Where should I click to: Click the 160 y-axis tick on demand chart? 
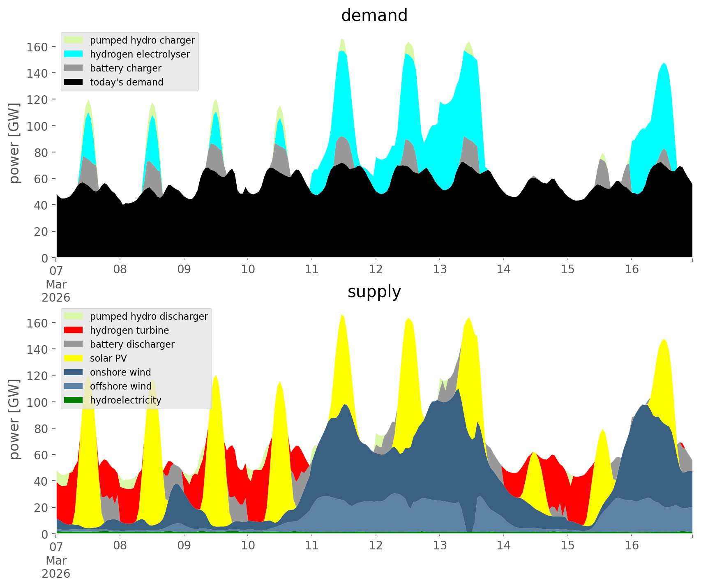pyautogui.click(x=37, y=47)
